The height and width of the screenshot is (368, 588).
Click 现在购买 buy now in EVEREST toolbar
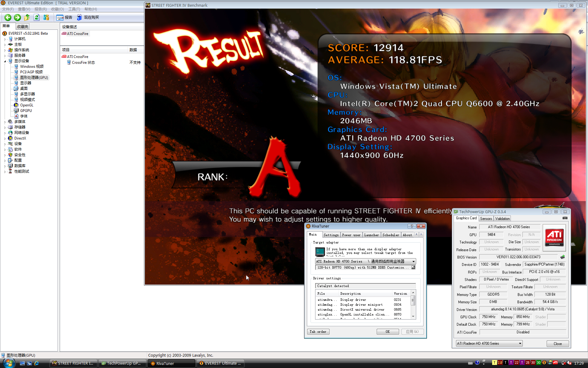[88, 17]
